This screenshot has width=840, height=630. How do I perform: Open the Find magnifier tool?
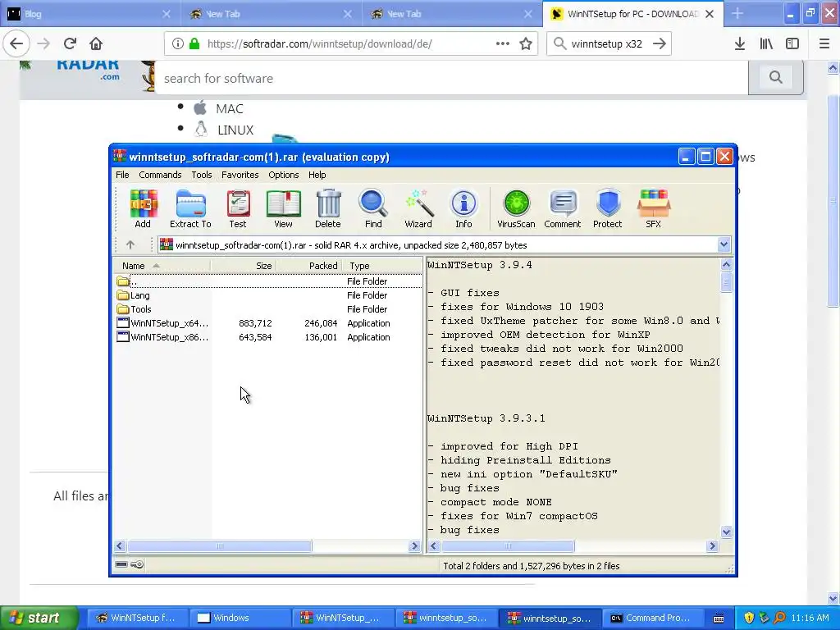pyautogui.click(x=373, y=209)
